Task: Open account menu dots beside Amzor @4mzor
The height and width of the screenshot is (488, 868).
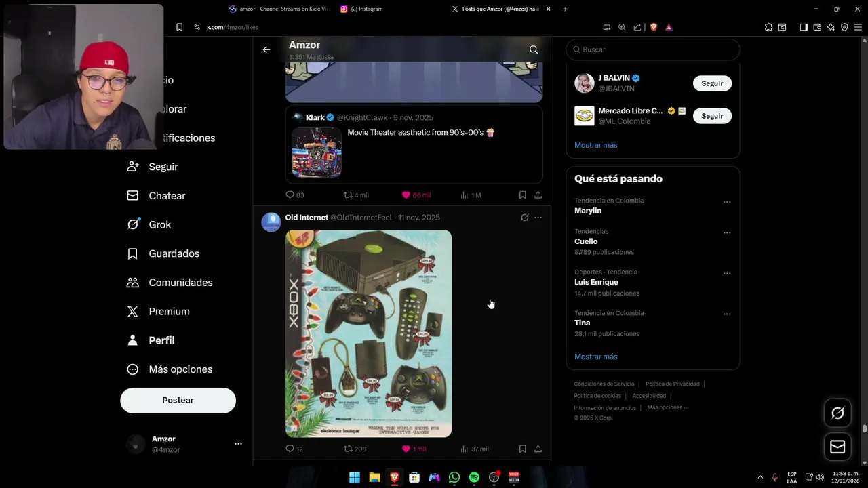Action: tap(238, 444)
